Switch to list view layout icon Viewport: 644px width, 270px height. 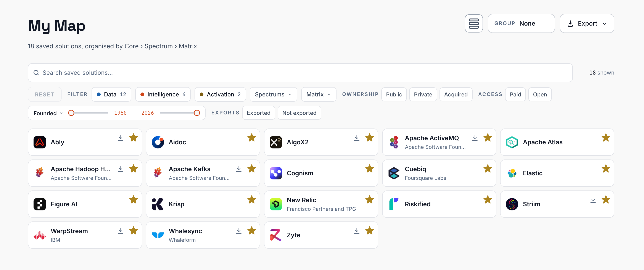pyautogui.click(x=473, y=24)
